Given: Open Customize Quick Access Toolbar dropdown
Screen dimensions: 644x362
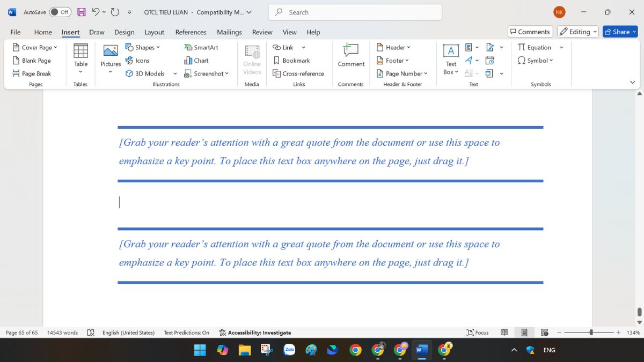Looking at the screenshot, I should click(129, 12).
